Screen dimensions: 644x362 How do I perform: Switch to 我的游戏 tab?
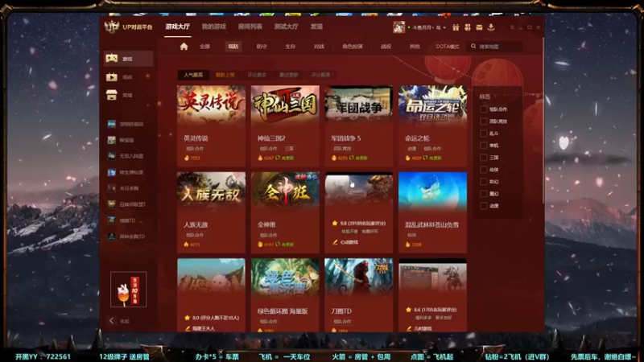tap(213, 27)
